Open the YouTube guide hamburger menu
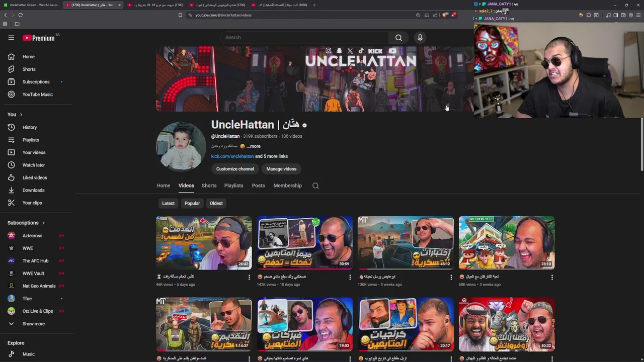Screen dimensions: 644x362 click(x=11, y=38)
